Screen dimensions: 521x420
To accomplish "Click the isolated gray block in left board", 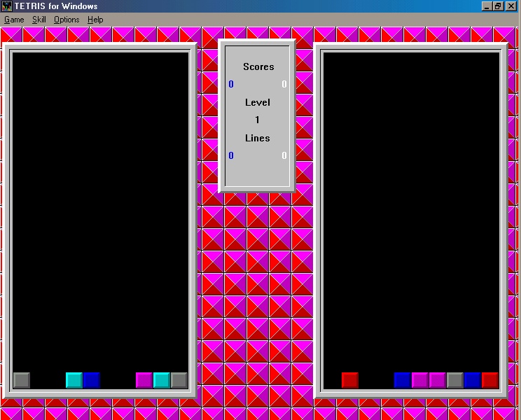I will [22, 380].
